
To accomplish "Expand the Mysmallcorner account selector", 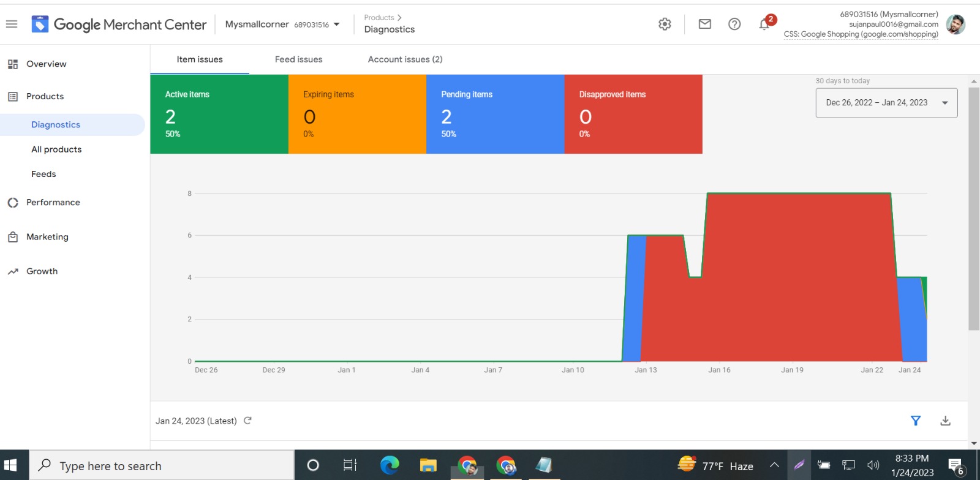I will pos(282,24).
